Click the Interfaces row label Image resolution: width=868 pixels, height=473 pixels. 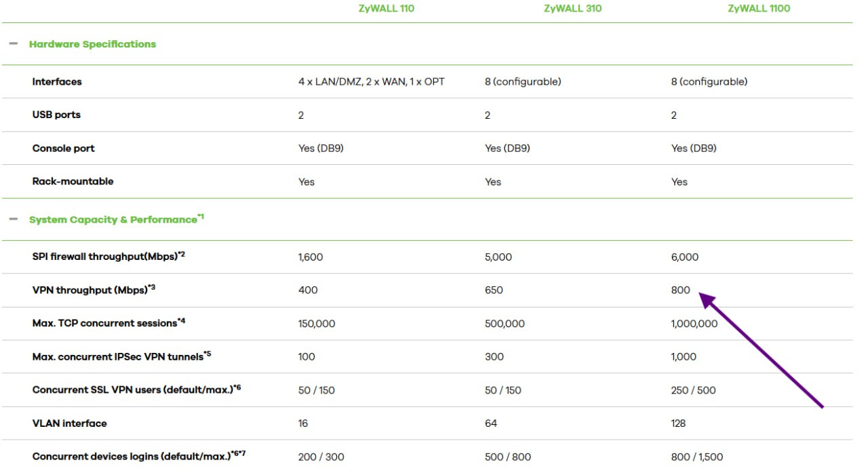coord(57,81)
